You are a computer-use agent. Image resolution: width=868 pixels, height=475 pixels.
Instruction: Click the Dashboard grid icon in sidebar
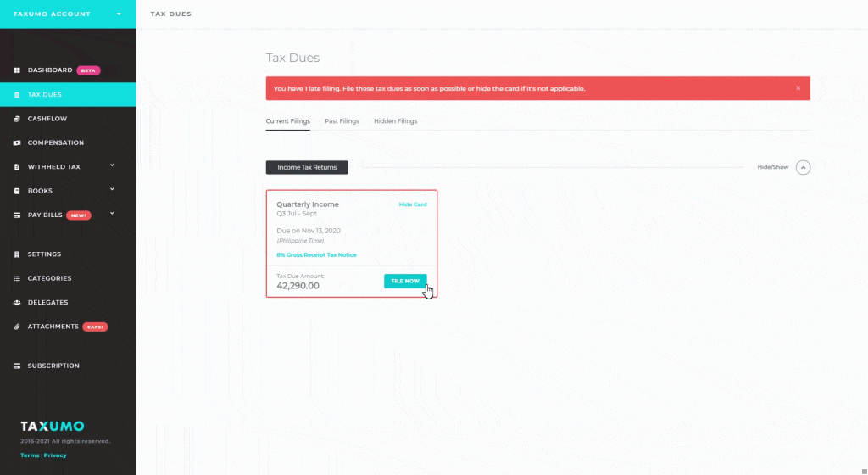[17, 70]
